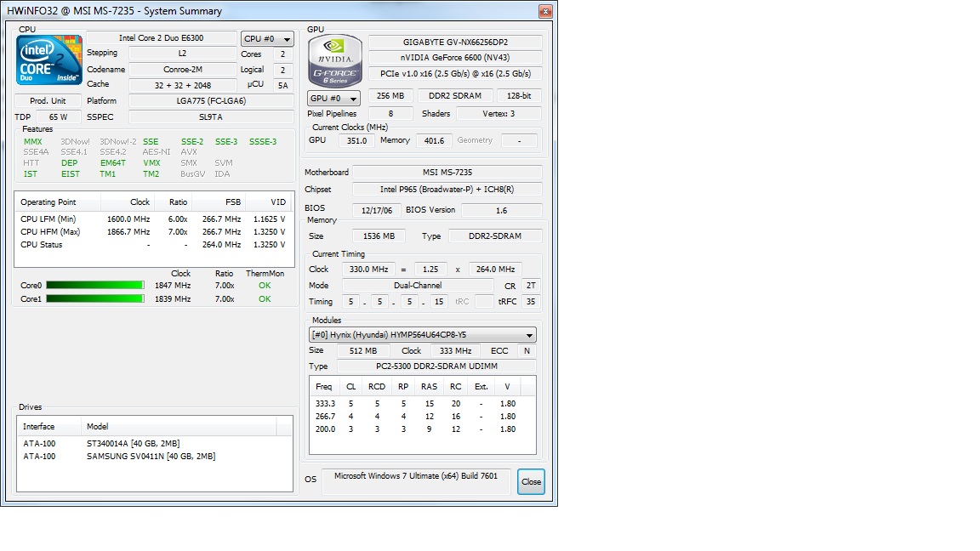Select the 333.3 frequency timing row
980x551 pixels.
(x=423, y=404)
